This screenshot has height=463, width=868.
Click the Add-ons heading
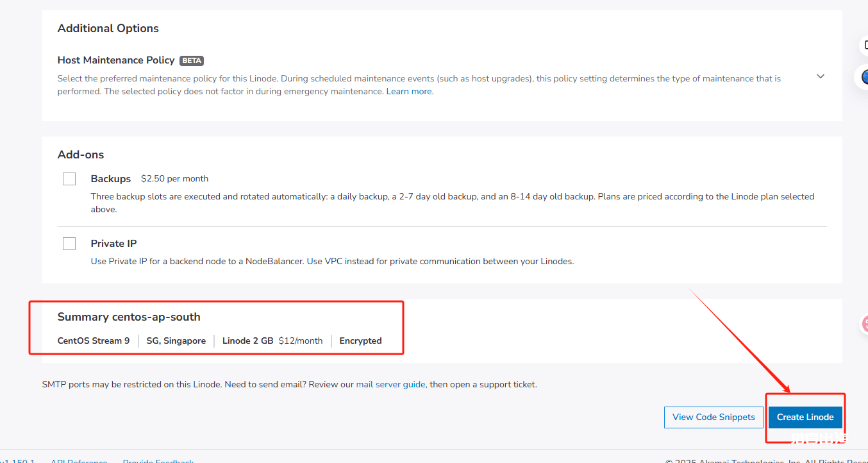[x=81, y=155]
